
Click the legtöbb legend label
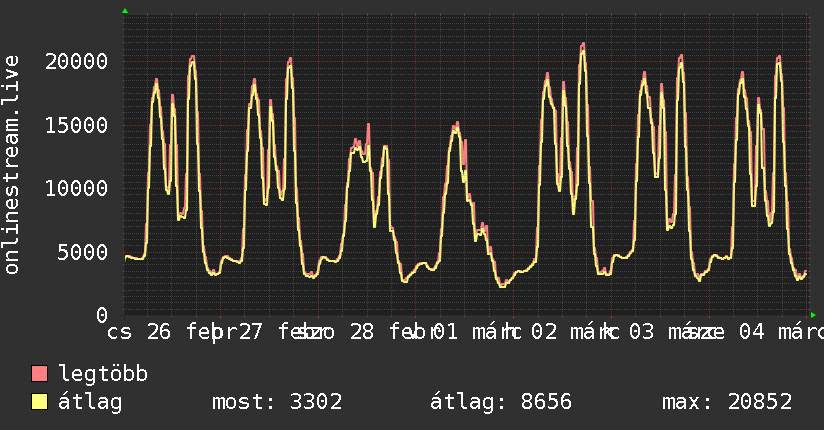click(103, 374)
